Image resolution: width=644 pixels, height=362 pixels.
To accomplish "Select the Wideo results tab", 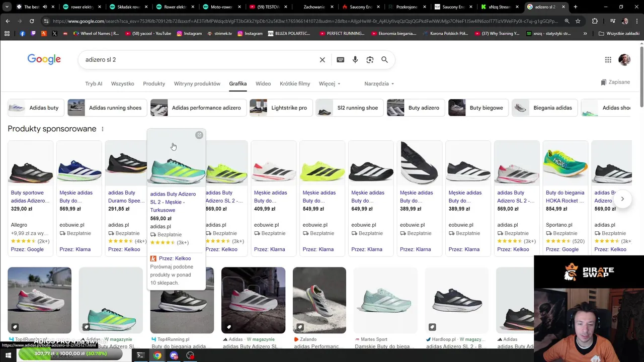I will click(263, 83).
